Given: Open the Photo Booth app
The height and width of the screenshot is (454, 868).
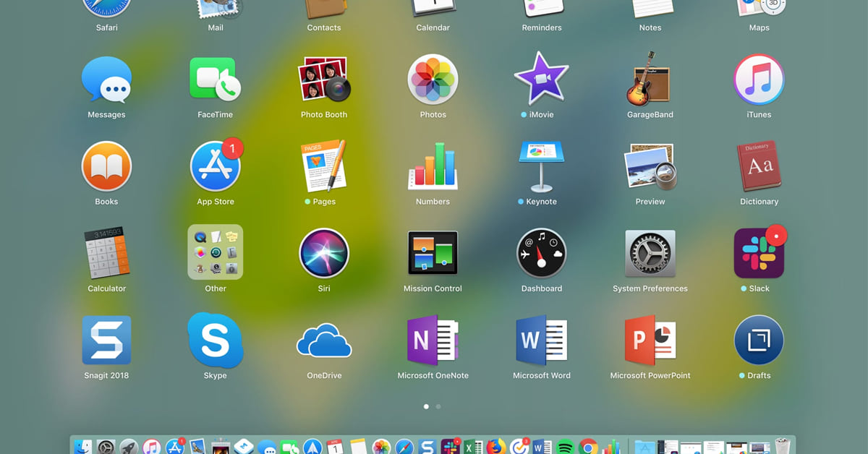Looking at the screenshot, I should (324, 80).
